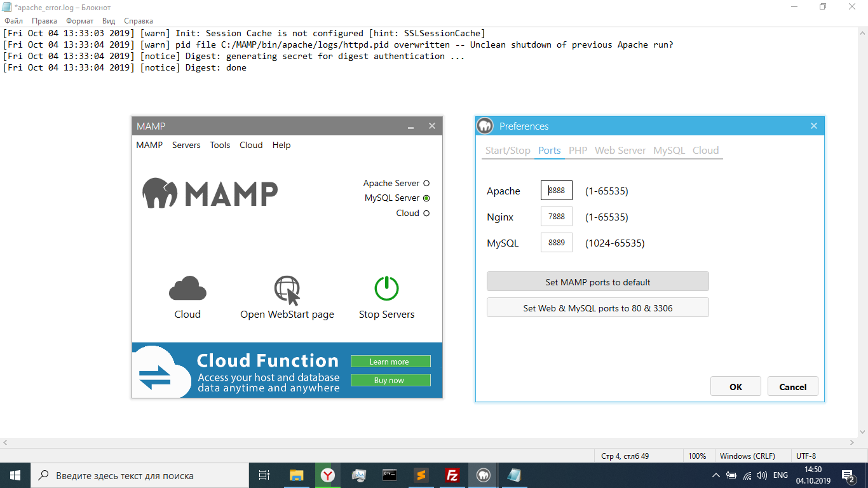Click the MAMP elephant logo
Image resolution: width=868 pixels, height=488 pixels.
(x=159, y=193)
